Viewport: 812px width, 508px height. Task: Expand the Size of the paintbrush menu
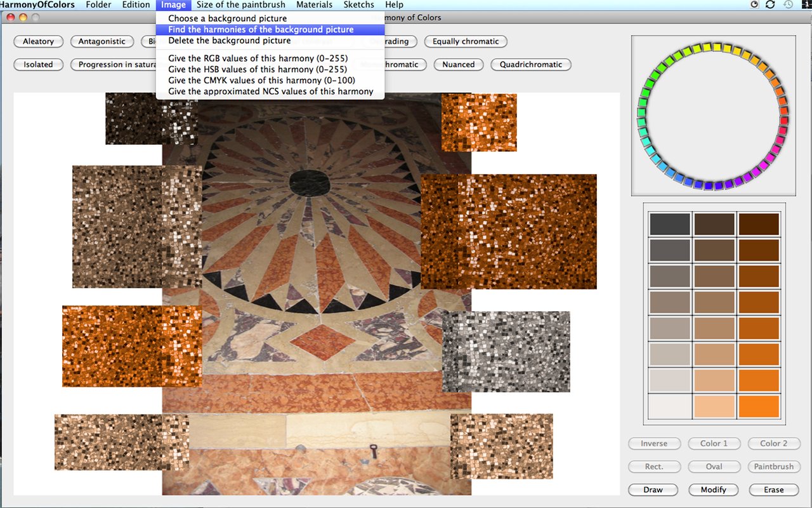[x=241, y=4]
